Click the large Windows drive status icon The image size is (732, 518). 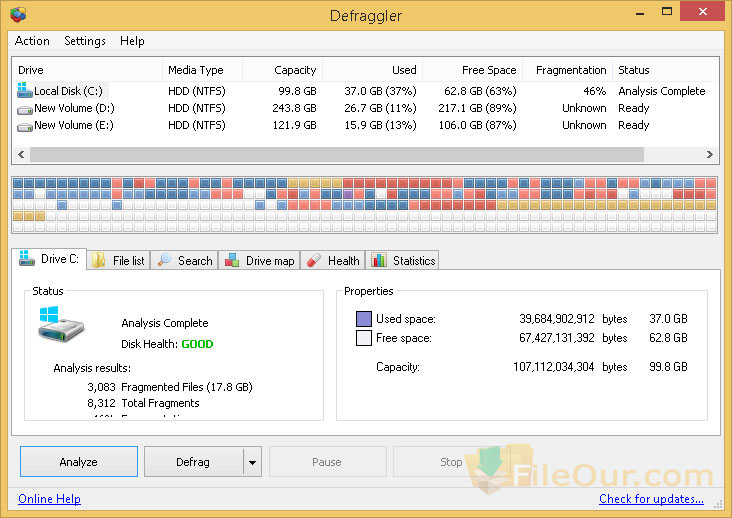61,324
